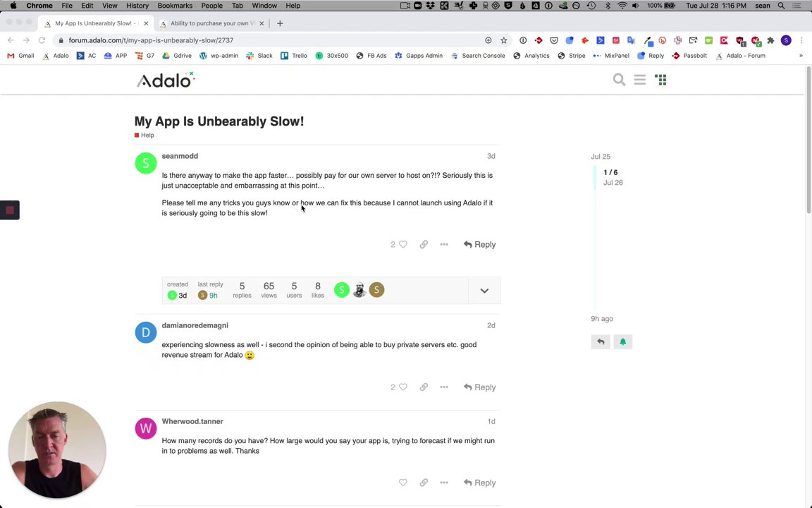Like seanmodd's first post
This screenshot has height=508, width=812.
(x=403, y=244)
